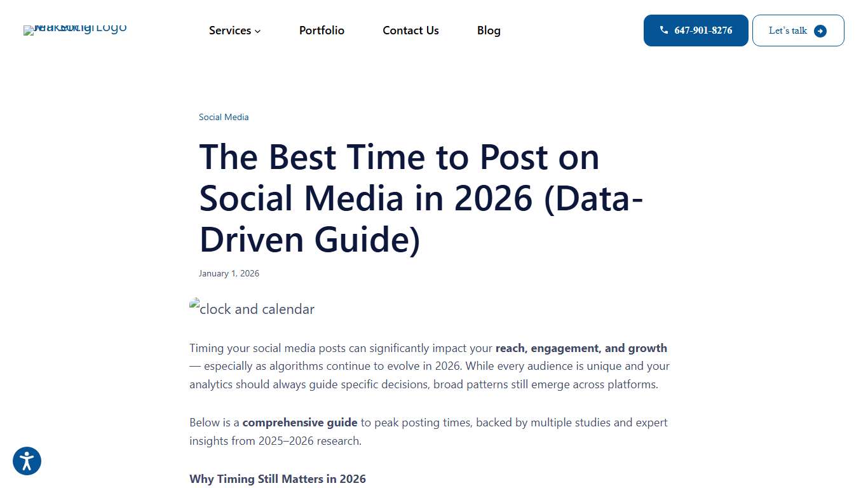The width and height of the screenshot is (868, 488).
Task: Visit the Blog section
Action: [x=489, y=30]
